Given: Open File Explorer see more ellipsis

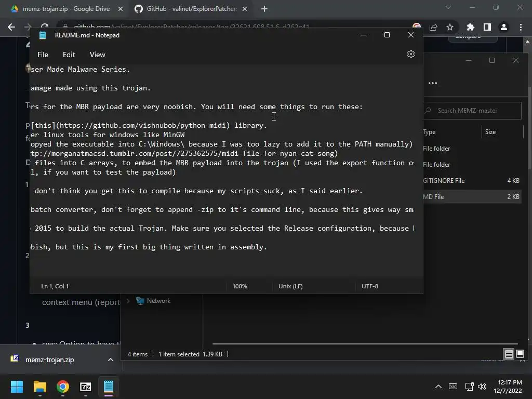Looking at the screenshot, I should (433, 83).
